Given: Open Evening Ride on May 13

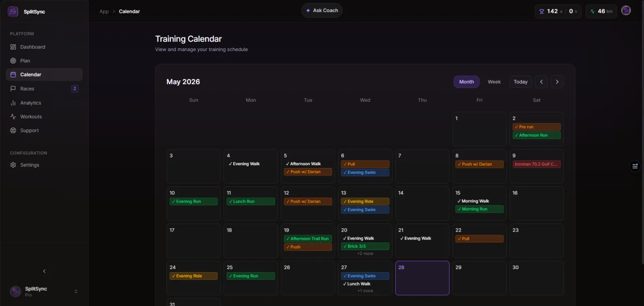Looking at the screenshot, I should [x=365, y=201].
